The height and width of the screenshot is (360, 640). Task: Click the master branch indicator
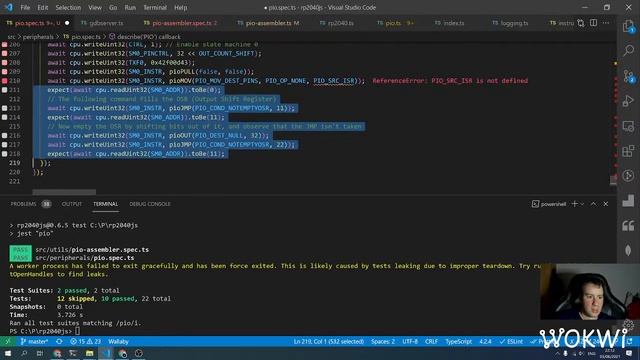pyautogui.click(x=34, y=341)
